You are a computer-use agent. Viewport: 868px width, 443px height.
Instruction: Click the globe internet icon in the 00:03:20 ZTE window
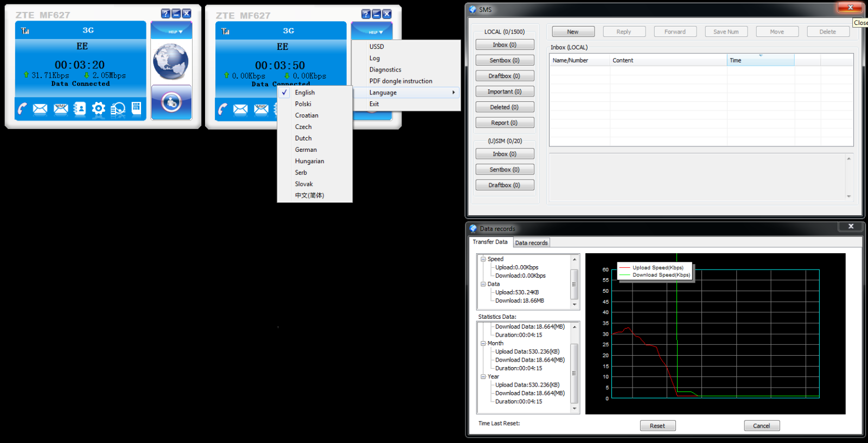coord(170,61)
